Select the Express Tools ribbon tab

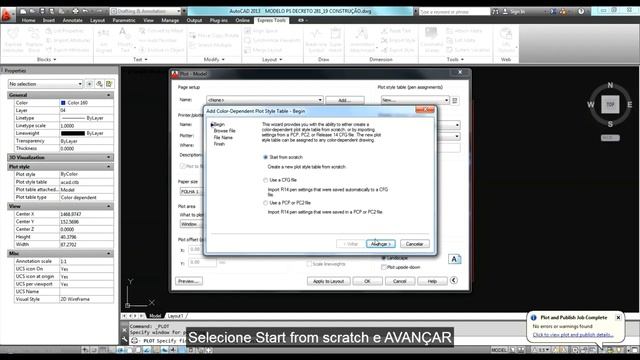pos(271,20)
